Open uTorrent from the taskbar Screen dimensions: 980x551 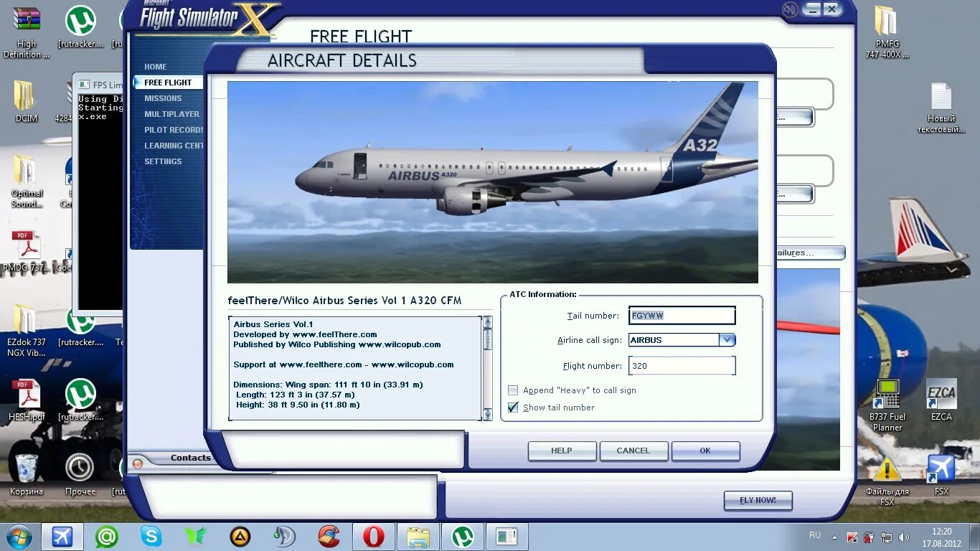click(463, 537)
